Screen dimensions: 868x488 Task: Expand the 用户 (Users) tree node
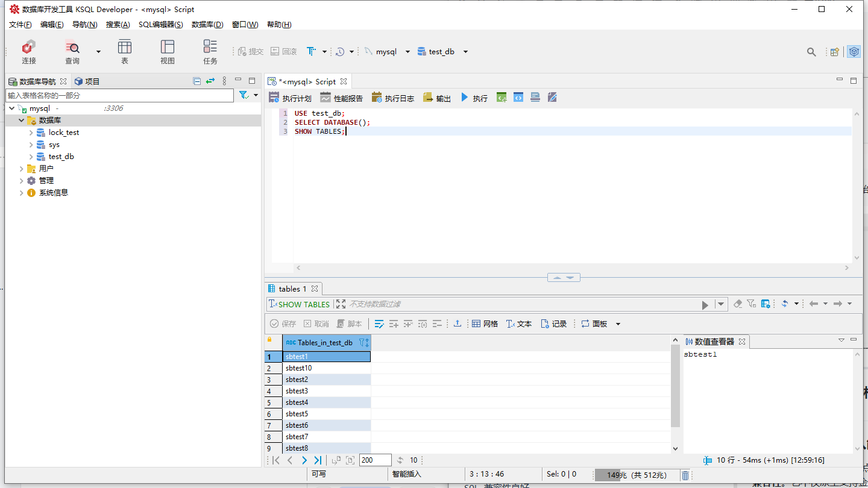[22, 169]
